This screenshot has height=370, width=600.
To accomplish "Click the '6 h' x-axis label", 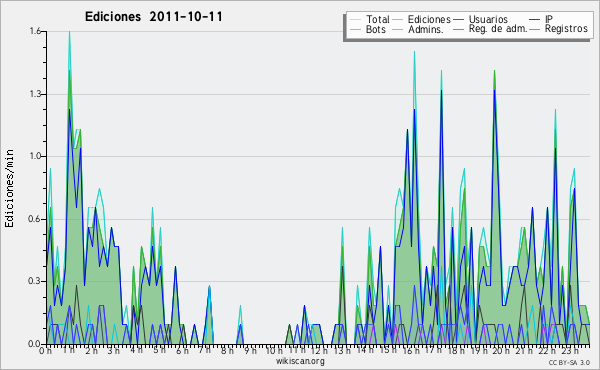I will [182, 351].
